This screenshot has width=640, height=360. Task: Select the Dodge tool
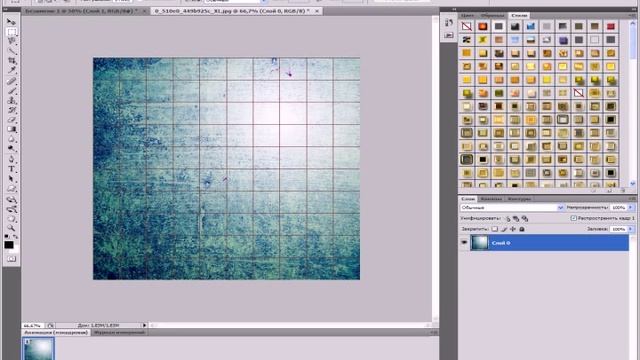tap(11, 149)
